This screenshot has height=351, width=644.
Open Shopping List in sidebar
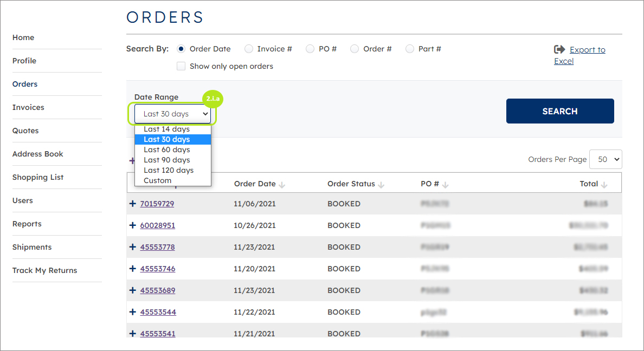click(38, 177)
